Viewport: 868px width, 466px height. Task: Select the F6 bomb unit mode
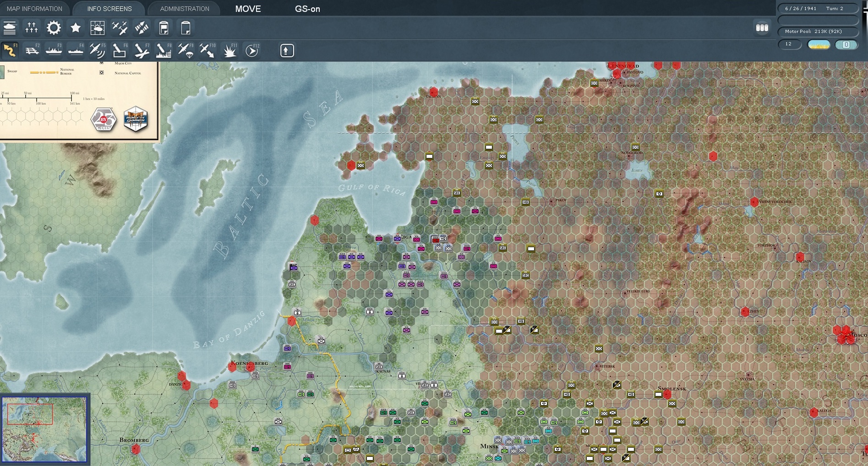point(120,50)
